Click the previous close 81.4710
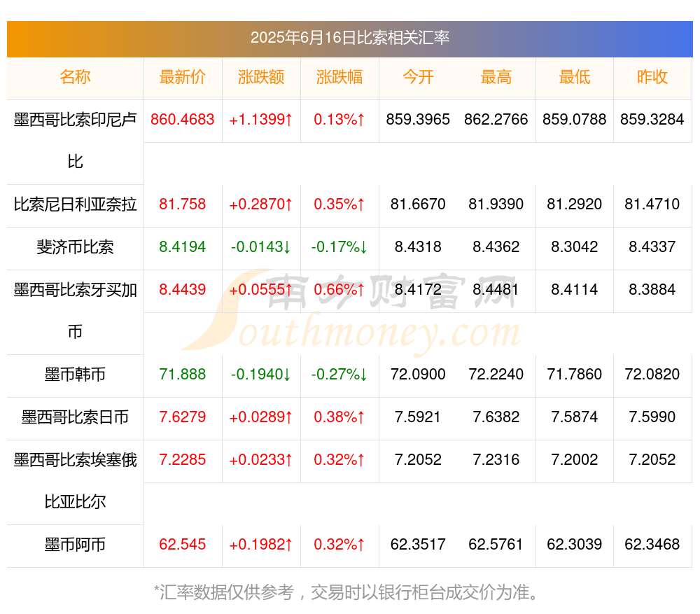This screenshot has width=700, height=614. (652, 204)
